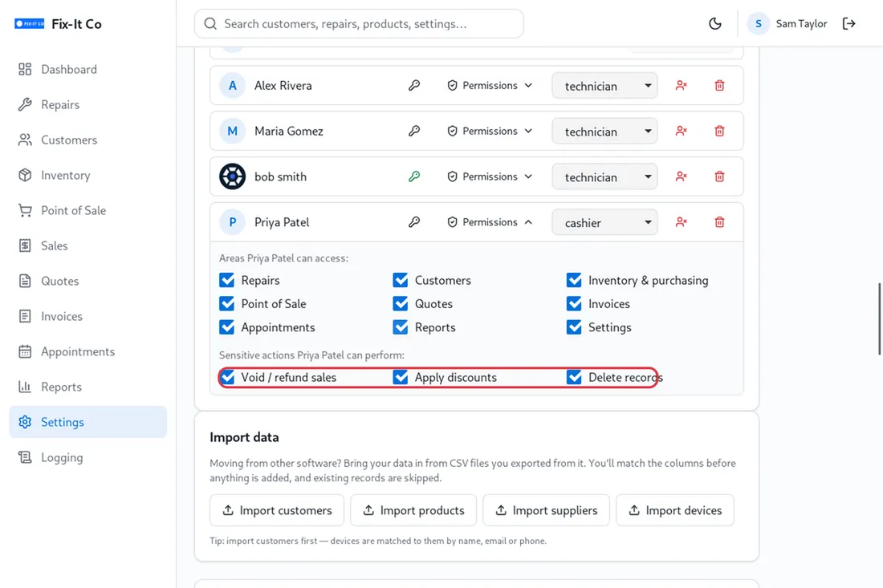The image size is (883, 588).
Task: Click Import devices button
Action: pyautogui.click(x=674, y=510)
